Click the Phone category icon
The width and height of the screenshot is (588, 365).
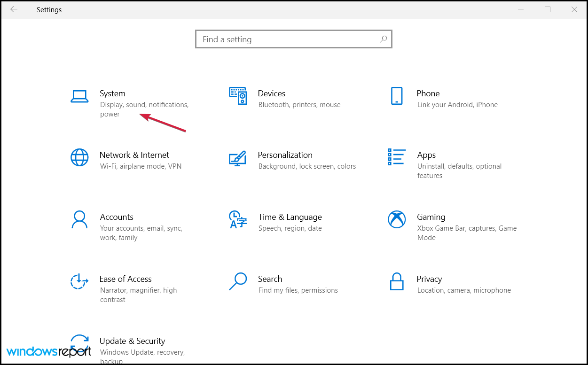pyautogui.click(x=397, y=96)
